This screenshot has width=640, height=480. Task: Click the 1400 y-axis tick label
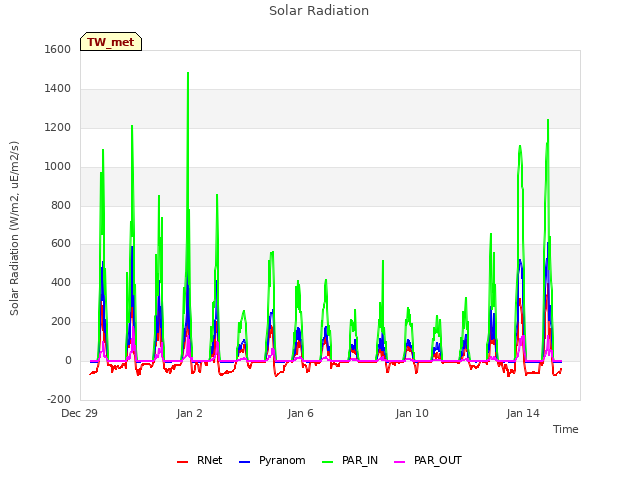click(58, 88)
